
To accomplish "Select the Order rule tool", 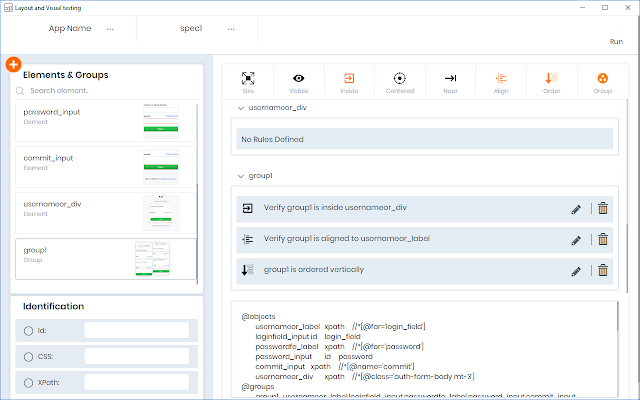I will point(552,82).
